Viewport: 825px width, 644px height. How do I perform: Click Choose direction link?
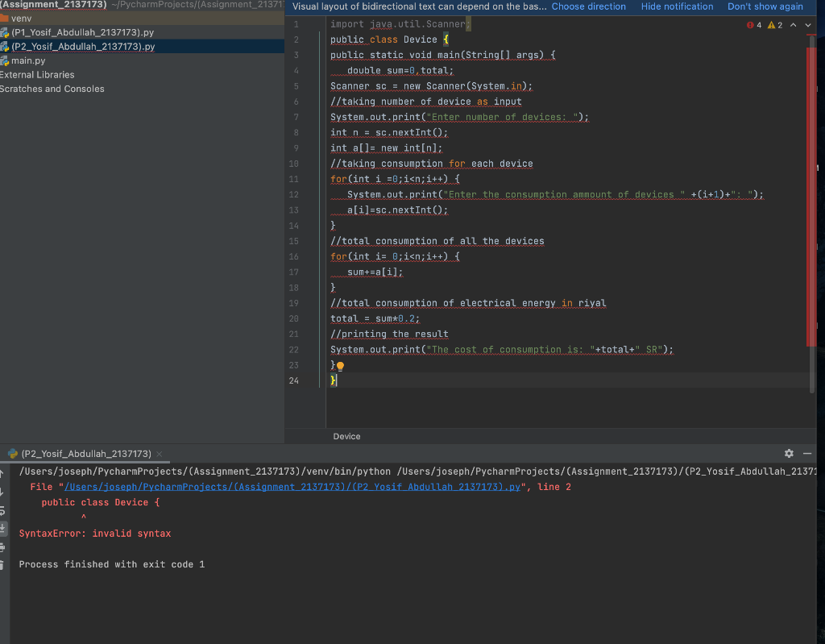pyautogui.click(x=588, y=6)
